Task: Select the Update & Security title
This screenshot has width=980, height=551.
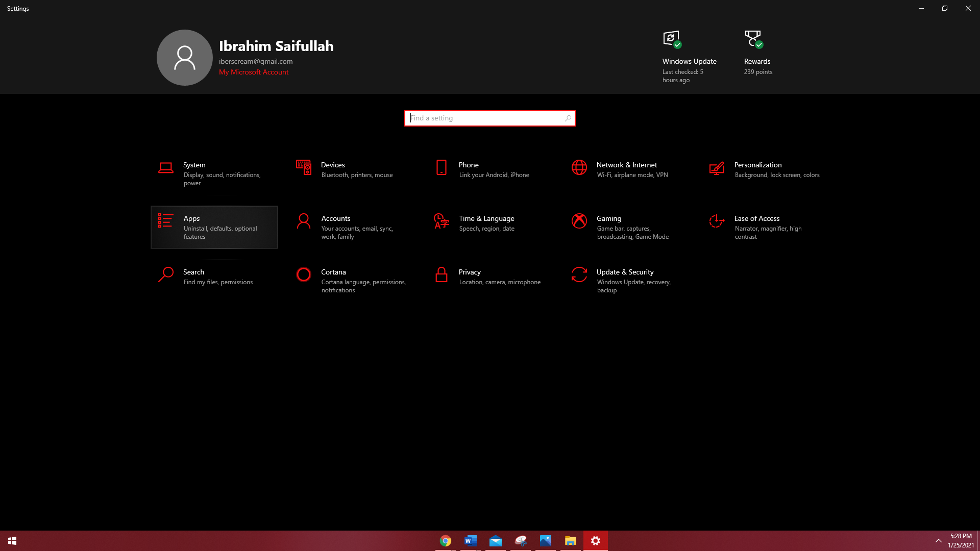Action: (625, 272)
